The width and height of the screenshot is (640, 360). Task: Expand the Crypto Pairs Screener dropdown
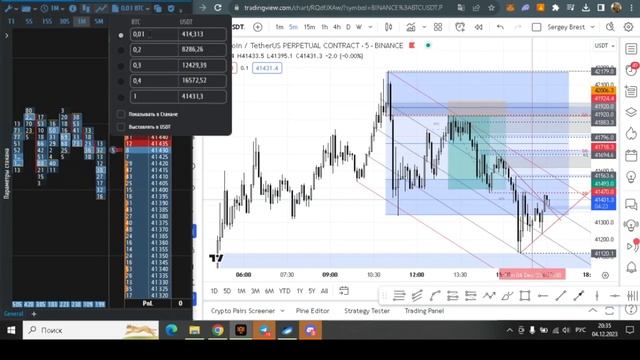(x=282, y=311)
